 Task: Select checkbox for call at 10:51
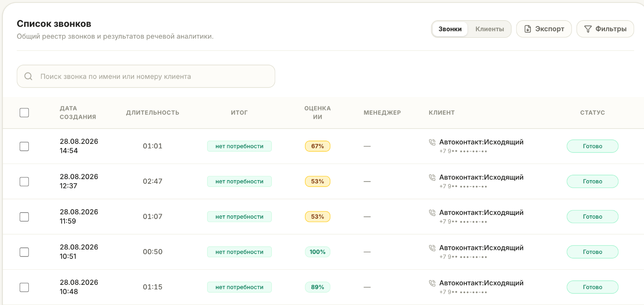point(24,252)
